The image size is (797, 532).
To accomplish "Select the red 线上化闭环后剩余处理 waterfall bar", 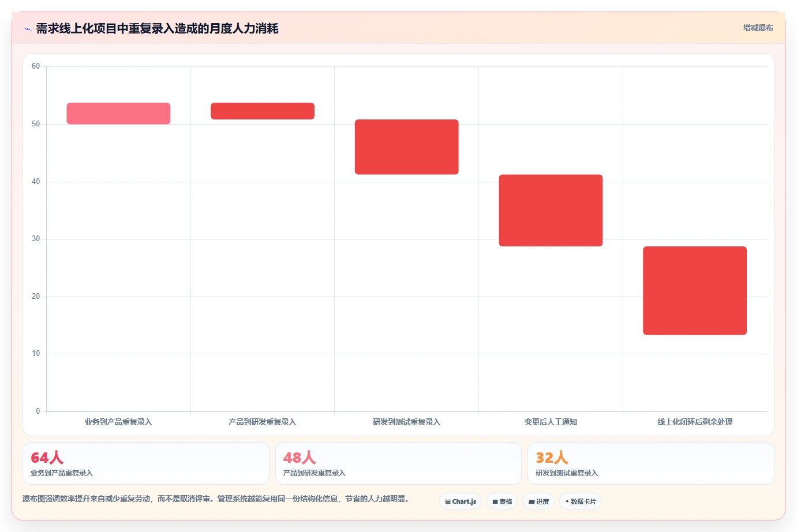I will 695,291.
